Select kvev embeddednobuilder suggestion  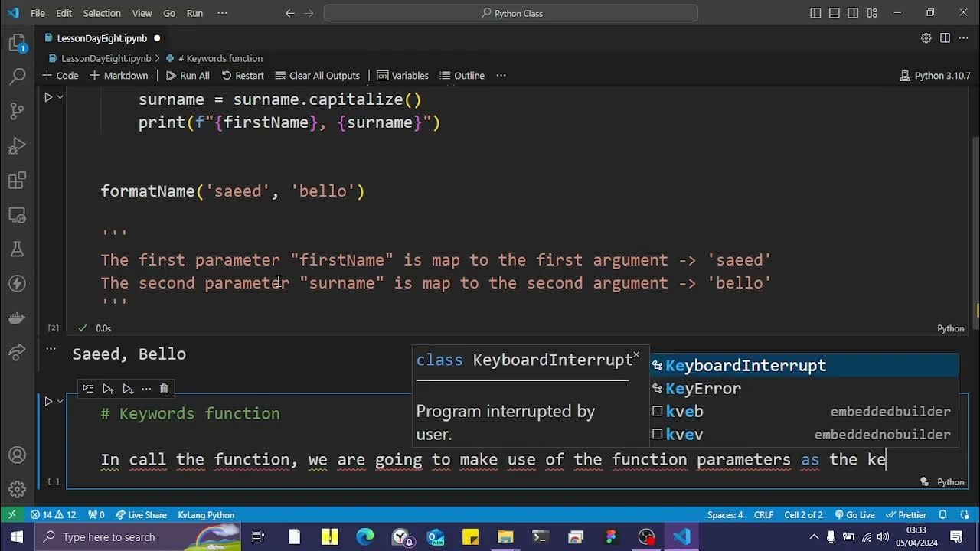pyautogui.click(x=803, y=435)
